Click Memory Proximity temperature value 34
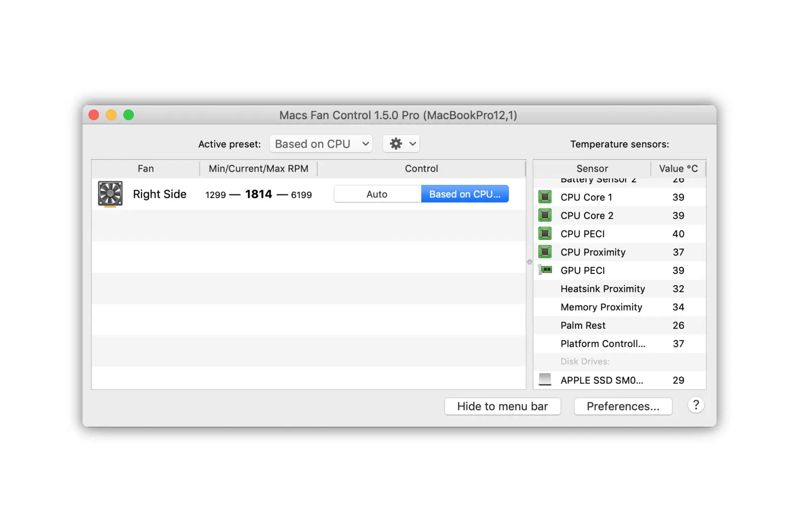Image resolution: width=799 pixels, height=532 pixels. (x=678, y=307)
